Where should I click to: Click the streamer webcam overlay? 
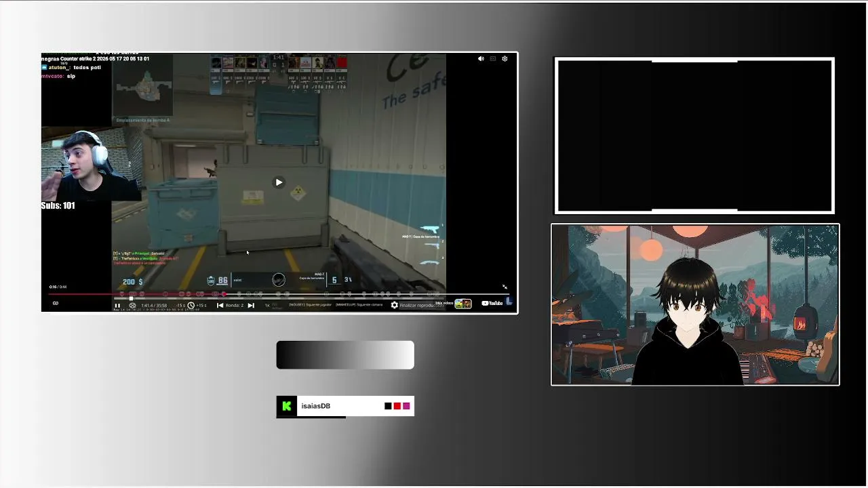(92, 165)
